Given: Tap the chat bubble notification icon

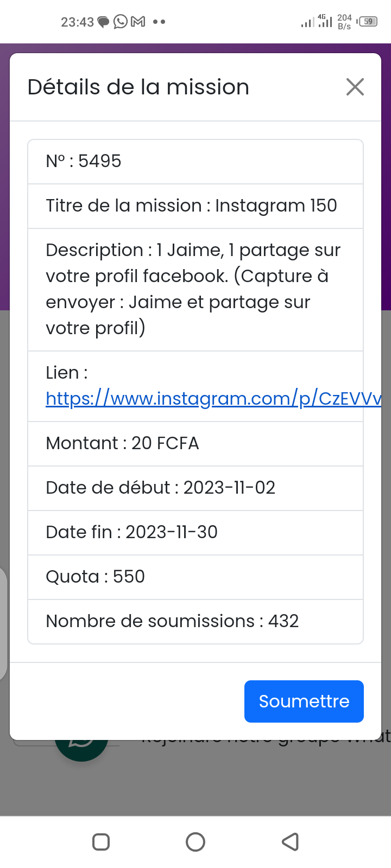Looking at the screenshot, I should pos(103,22).
